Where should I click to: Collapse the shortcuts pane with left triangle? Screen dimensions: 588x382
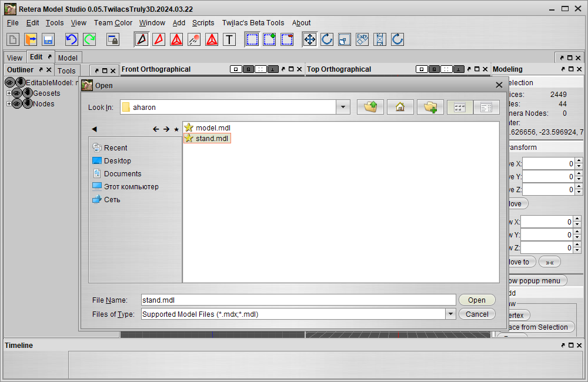(x=95, y=129)
